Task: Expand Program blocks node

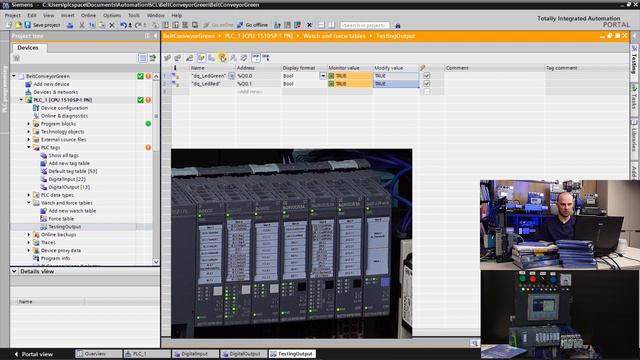Action: (29, 123)
